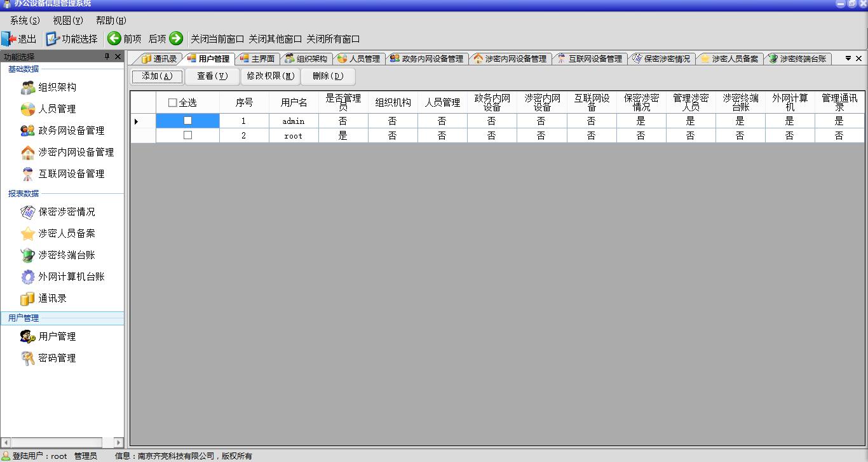
Task: Click the 密码管理 keys icon
Action: pyautogui.click(x=28, y=358)
